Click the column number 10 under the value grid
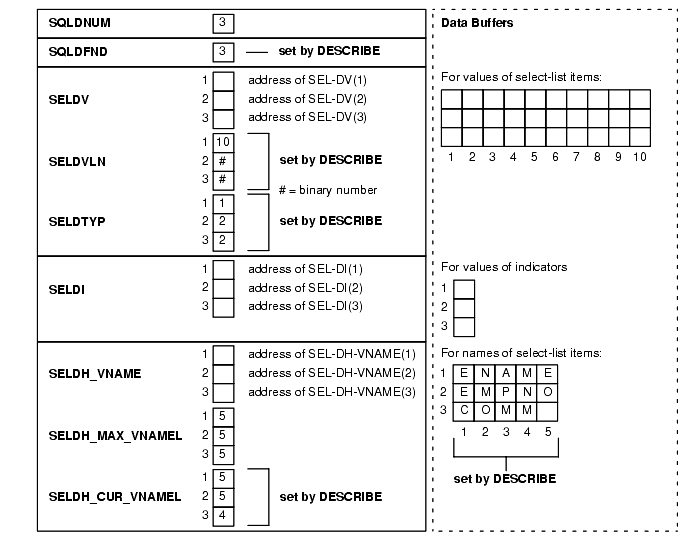This screenshot has width=688, height=540. point(639,157)
